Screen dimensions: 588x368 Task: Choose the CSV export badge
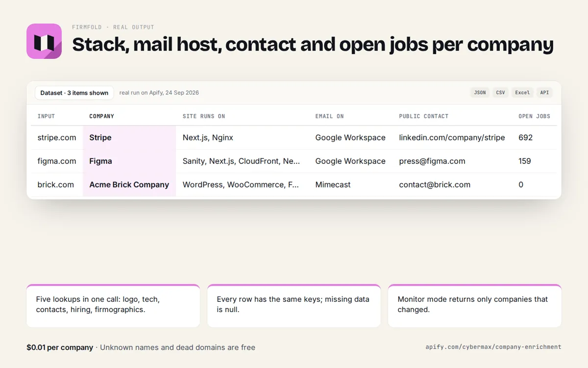pyautogui.click(x=500, y=92)
